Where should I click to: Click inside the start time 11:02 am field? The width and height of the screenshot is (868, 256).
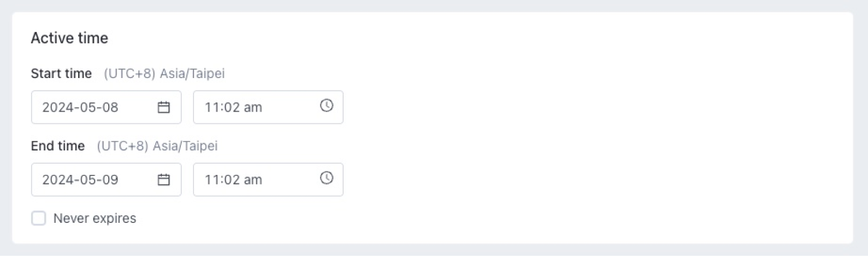coord(255,108)
